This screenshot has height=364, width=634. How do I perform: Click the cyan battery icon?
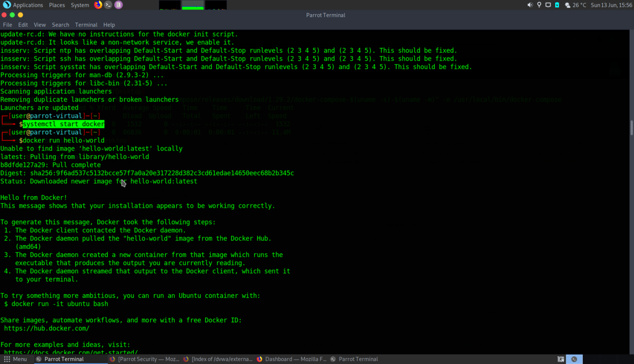(x=557, y=5)
